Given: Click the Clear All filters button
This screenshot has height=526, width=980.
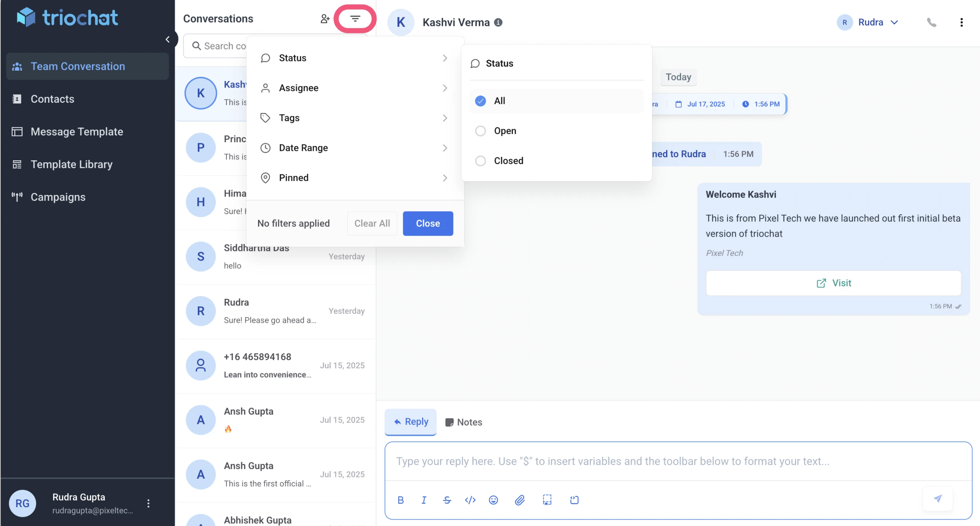Looking at the screenshot, I should [x=372, y=223].
